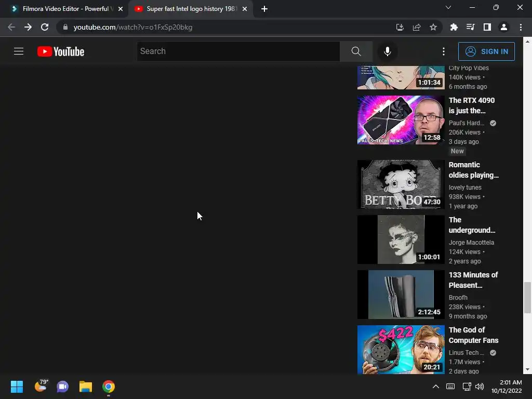Image resolution: width=532 pixels, height=399 pixels.
Task: Open network status tray icon
Action: [467, 387]
